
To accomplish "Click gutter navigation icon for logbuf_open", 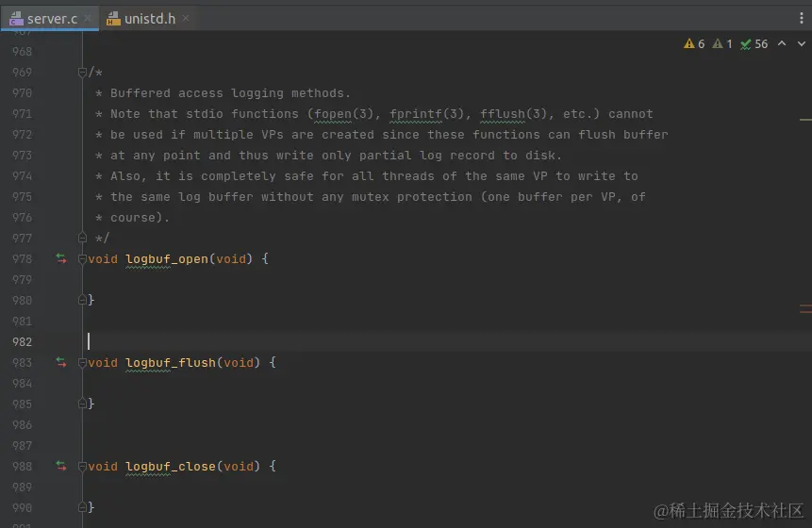I will pos(61,259).
